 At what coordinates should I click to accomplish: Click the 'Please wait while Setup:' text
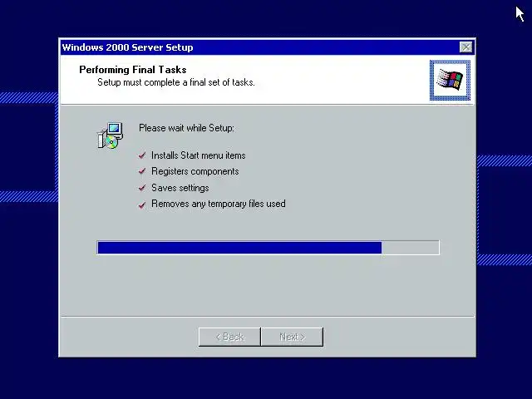[x=186, y=128]
